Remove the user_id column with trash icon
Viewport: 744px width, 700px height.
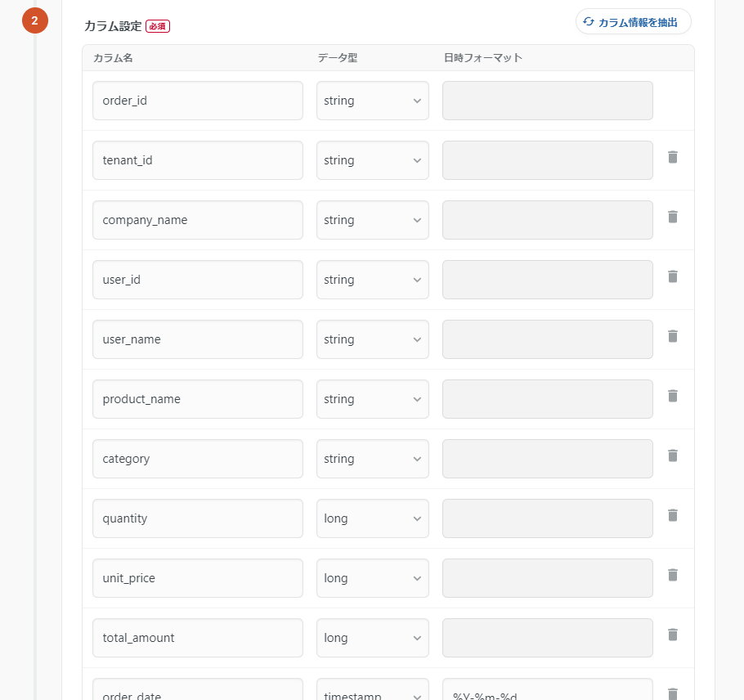(673, 276)
